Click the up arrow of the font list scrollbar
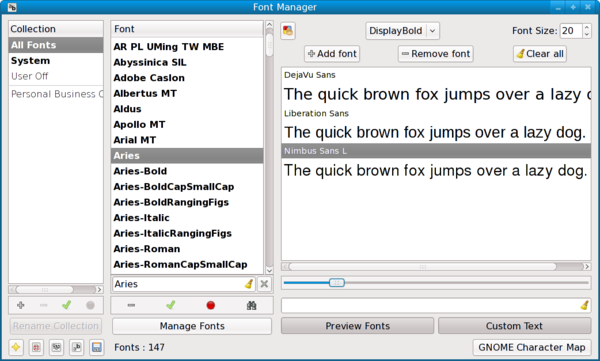Image resolution: width=600 pixels, height=361 pixels. click(x=269, y=25)
